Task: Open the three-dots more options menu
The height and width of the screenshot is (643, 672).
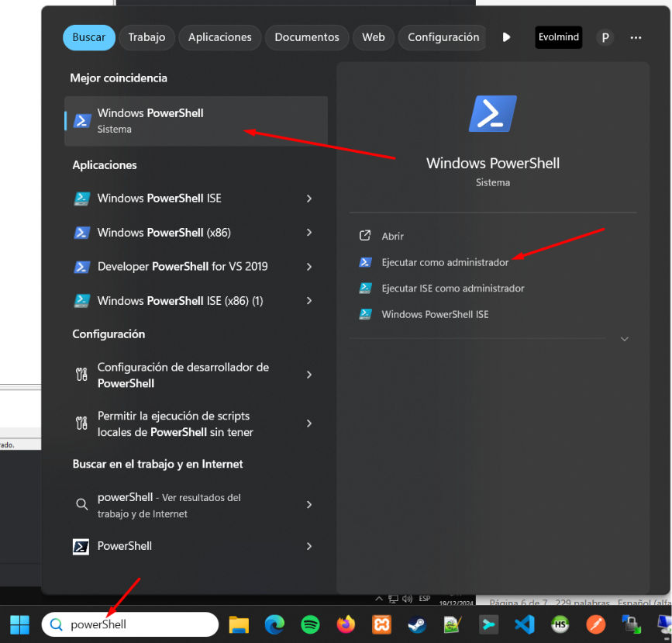Action: click(x=636, y=38)
